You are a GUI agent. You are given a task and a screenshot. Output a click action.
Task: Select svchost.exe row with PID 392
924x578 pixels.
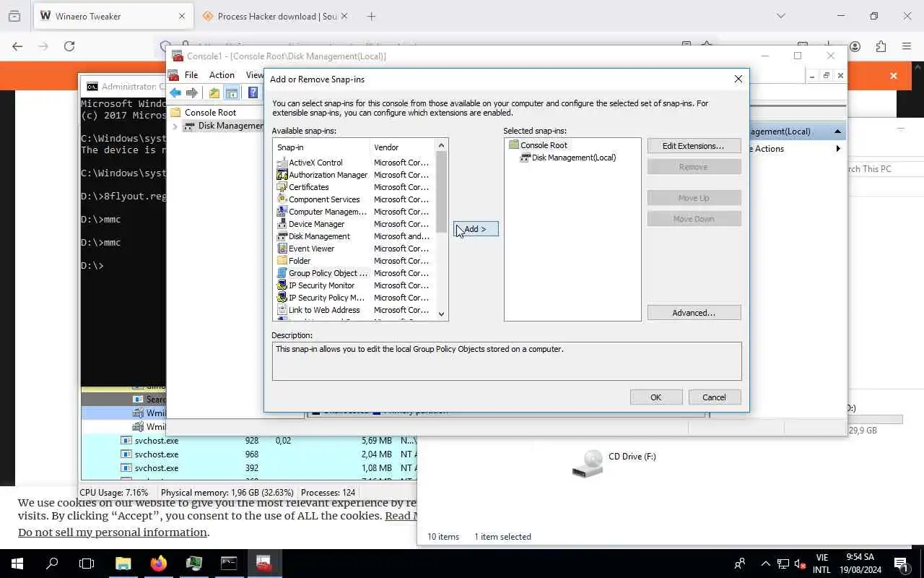pyautogui.click(x=249, y=468)
